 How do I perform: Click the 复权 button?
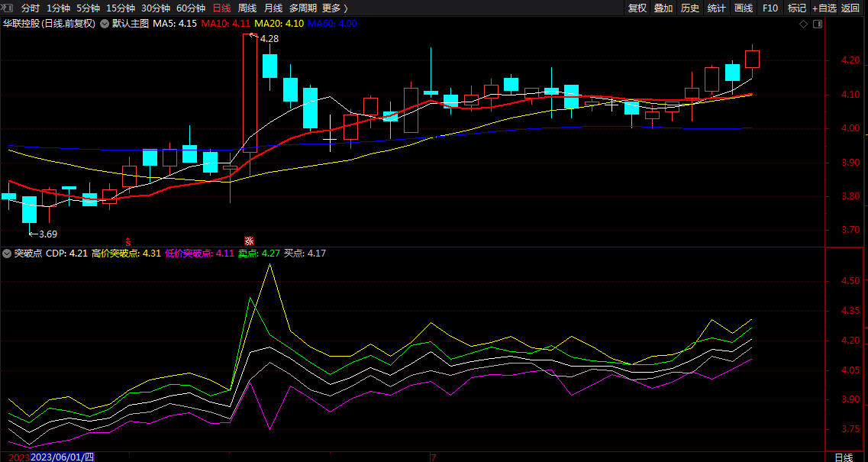[x=637, y=8]
